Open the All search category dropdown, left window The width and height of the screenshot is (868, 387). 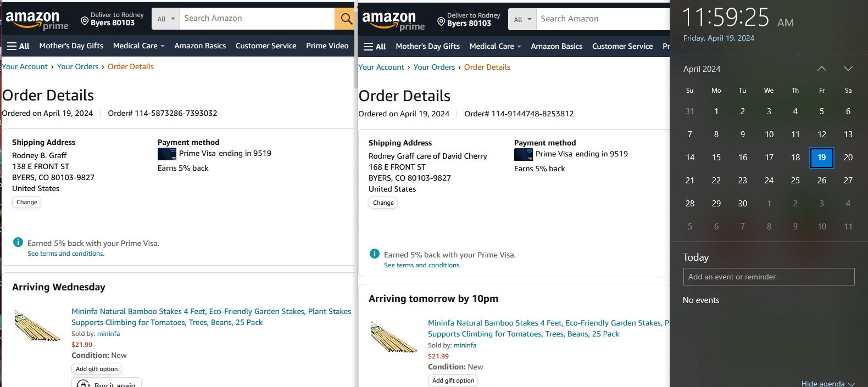(x=165, y=19)
